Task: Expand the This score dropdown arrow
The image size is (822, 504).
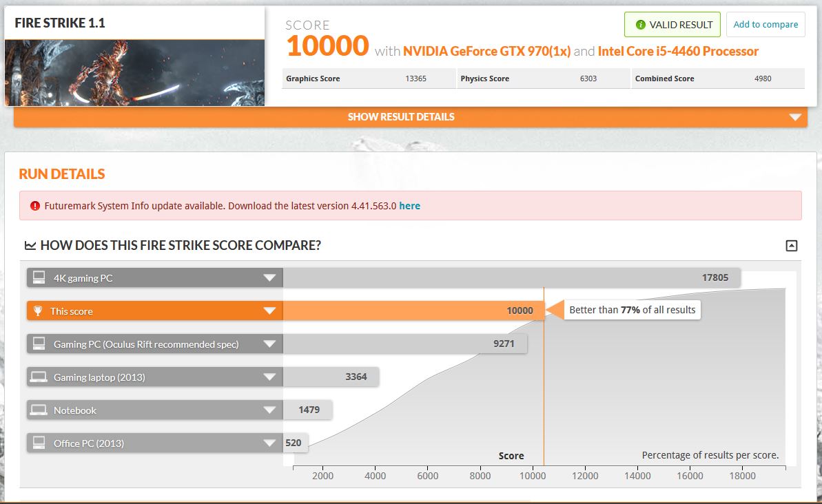Action: (x=269, y=311)
